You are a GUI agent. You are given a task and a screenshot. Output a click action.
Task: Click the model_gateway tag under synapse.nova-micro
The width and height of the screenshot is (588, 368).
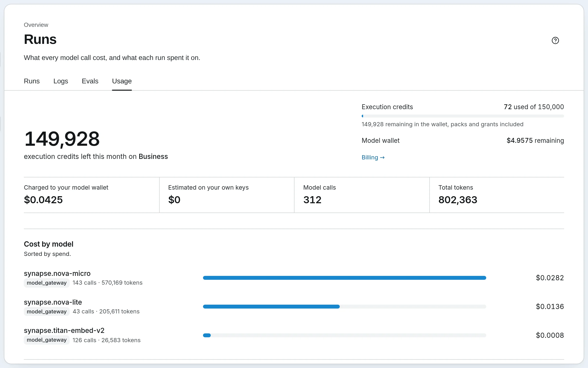tap(47, 283)
